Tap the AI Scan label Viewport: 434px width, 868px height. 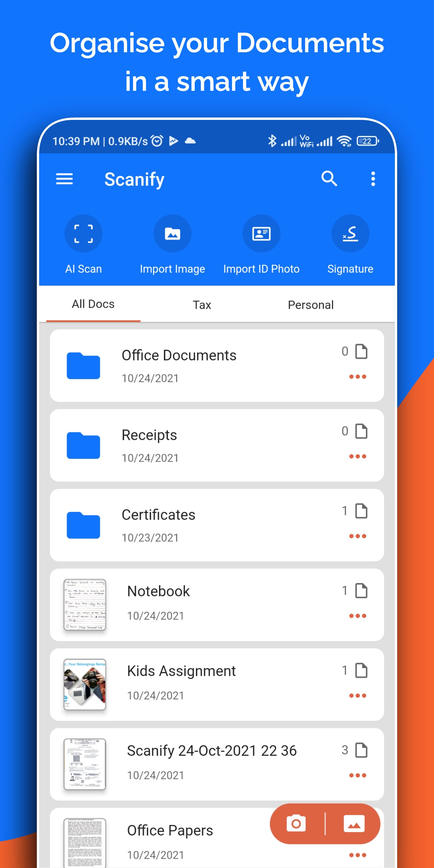point(83,269)
